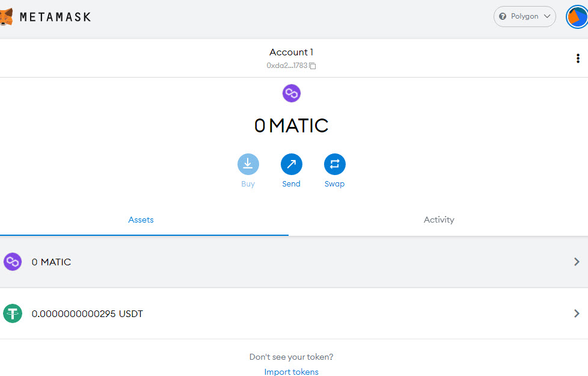Click the purple Polygon token logo above balance

[292, 93]
